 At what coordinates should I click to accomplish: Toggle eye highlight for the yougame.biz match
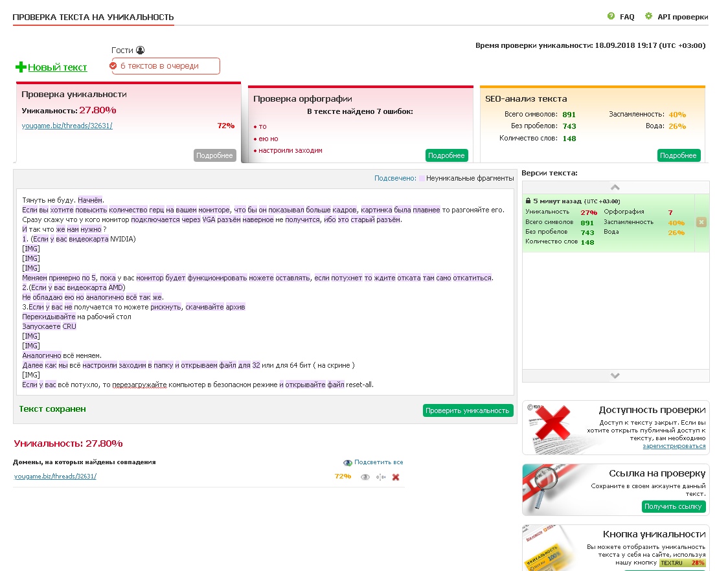(365, 477)
